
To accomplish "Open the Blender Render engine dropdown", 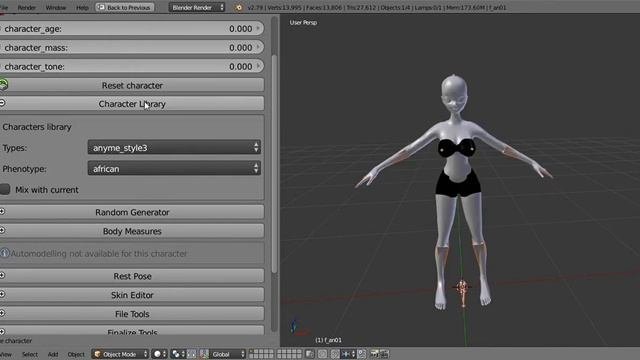I will pos(197,7).
